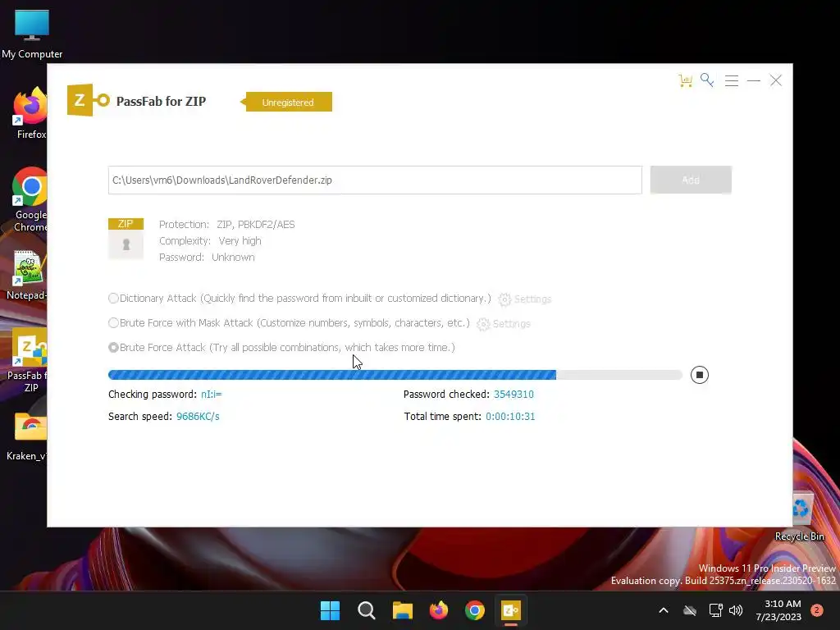Click the ZIP file path input field
Screen dimensions: 840x630
375,180
